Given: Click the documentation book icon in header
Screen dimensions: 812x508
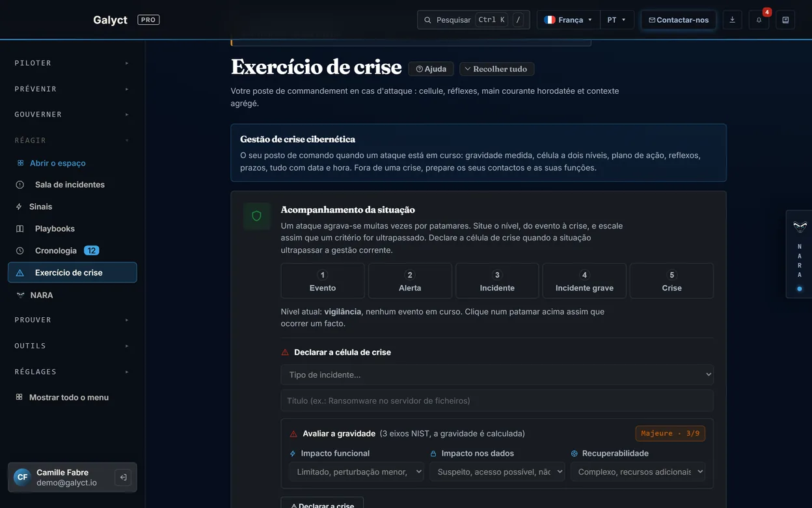Looking at the screenshot, I should (x=785, y=20).
